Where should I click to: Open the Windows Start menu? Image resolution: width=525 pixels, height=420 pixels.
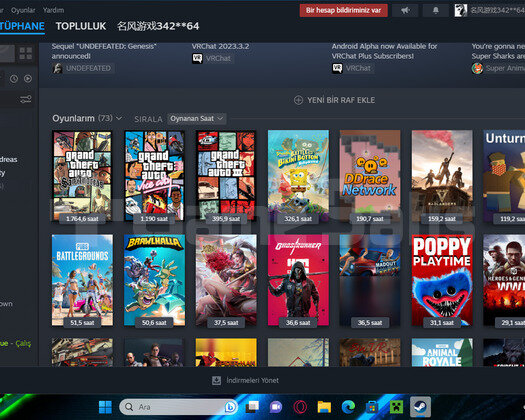pyautogui.click(x=105, y=407)
